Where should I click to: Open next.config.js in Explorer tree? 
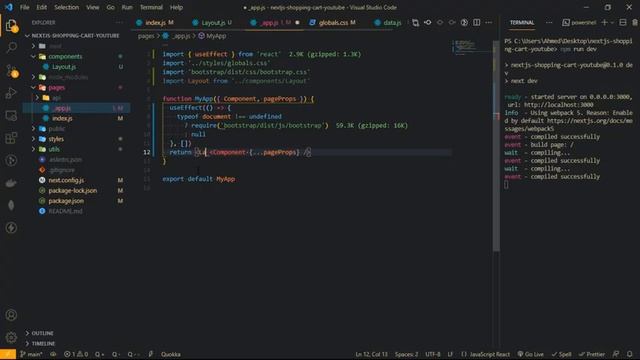pyautogui.click(x=66, y=180)
